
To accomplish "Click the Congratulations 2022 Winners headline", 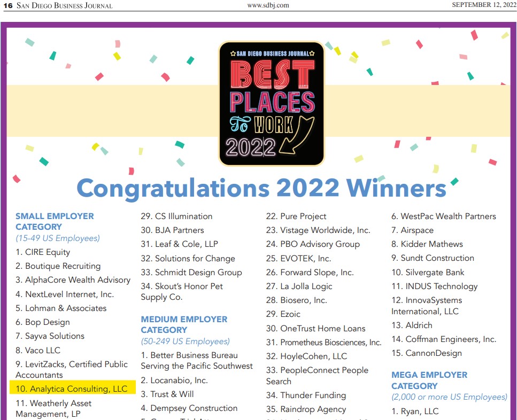I will [261, 189].
